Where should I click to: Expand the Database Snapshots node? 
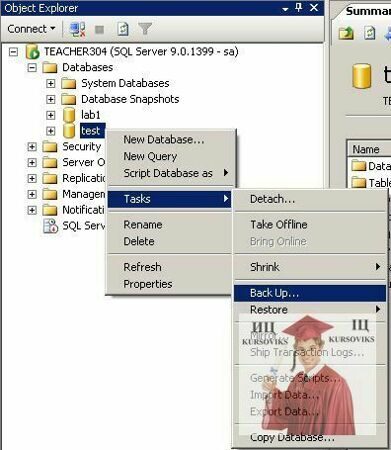tap(50, 99)
